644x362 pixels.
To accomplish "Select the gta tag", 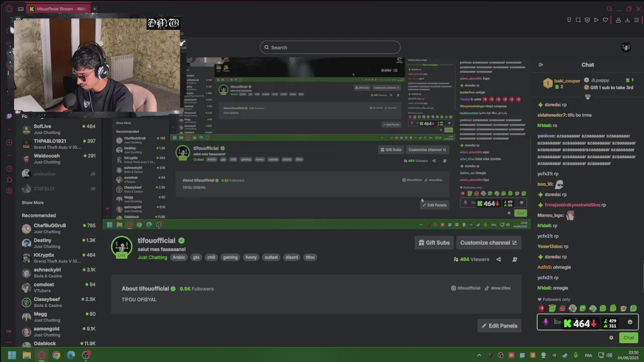I will coord(196,257).
